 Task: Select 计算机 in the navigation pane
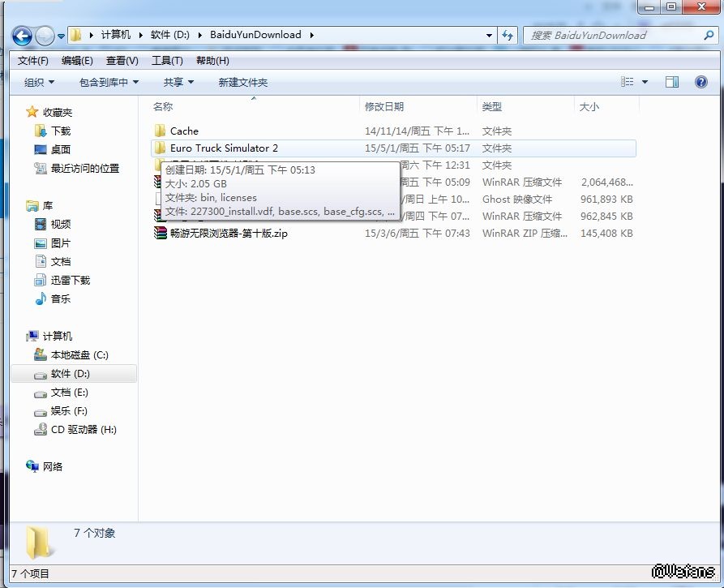[x=58, y=337]
